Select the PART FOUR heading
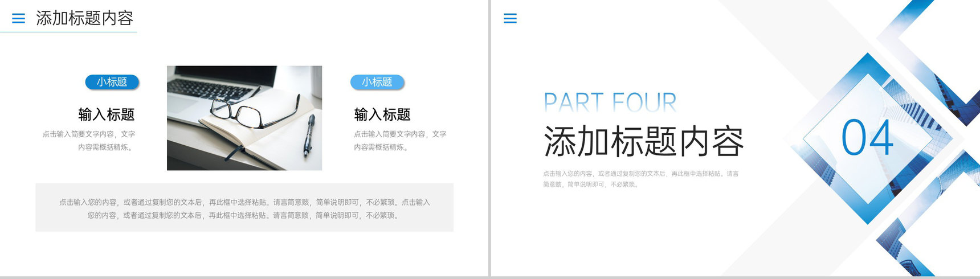This screenshot has width=980, height=279. 610,102
